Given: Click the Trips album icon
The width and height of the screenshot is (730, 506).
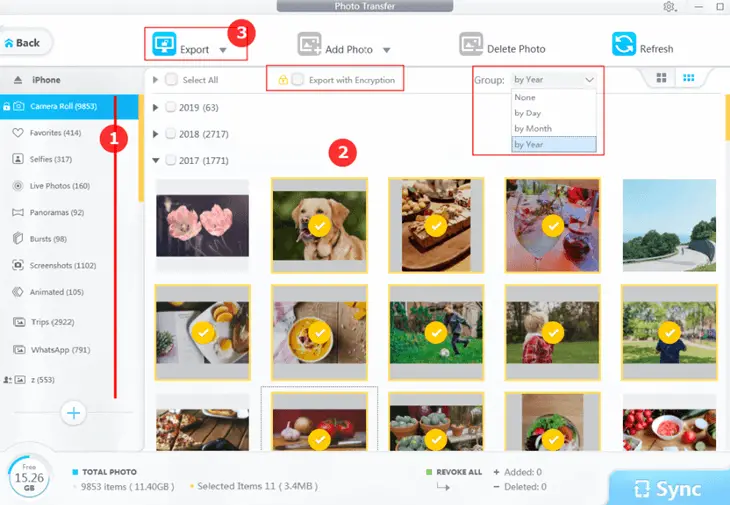Looking at the screenshot, I should (19, 322).
